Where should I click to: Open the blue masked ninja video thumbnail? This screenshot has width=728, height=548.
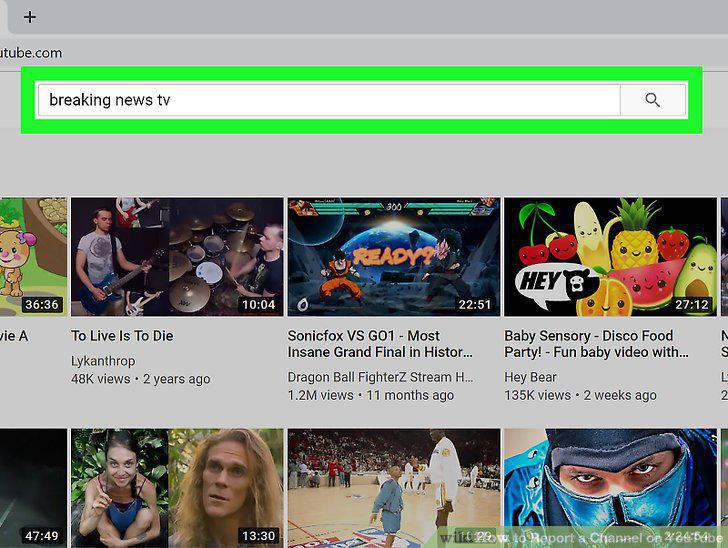(611, 488)
